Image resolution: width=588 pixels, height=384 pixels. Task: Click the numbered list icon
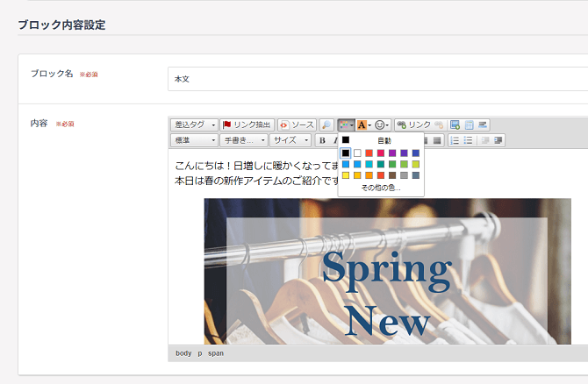click(x=455, y=140)
